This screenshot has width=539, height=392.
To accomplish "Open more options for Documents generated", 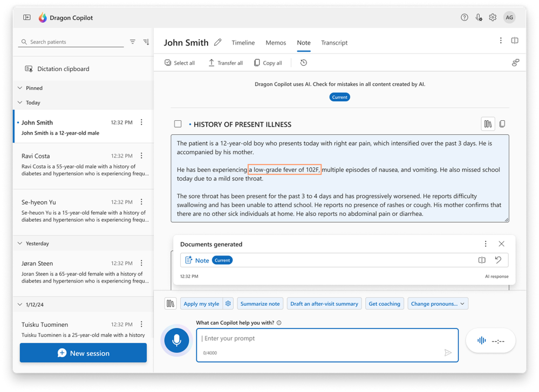I will coord(486,244).
